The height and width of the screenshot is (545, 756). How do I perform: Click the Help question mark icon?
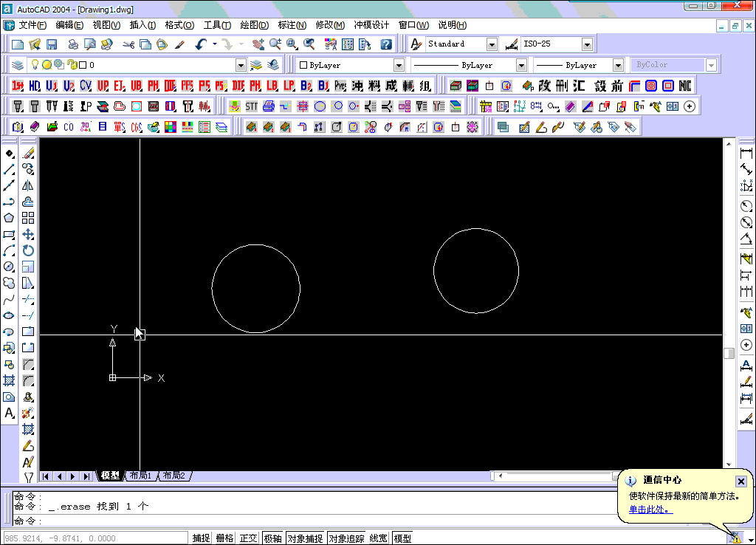click(385, 44)
